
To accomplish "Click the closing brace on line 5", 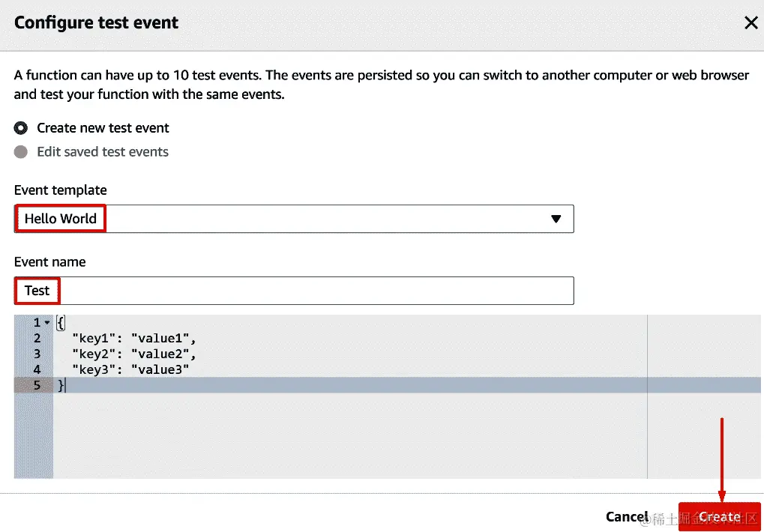I will coord(61,385).
